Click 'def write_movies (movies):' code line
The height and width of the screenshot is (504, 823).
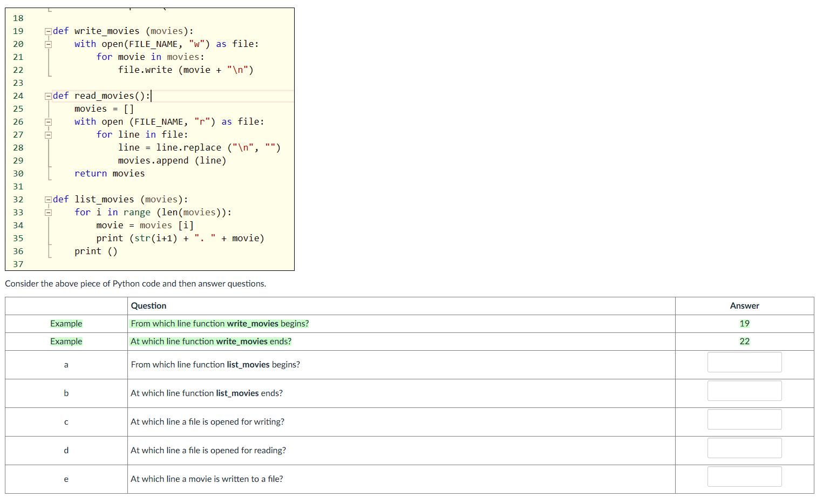[123, 31]
